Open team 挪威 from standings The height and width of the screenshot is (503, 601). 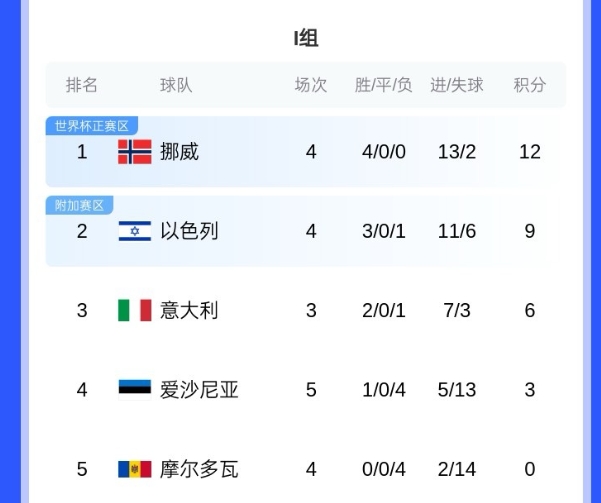pos(180,152)
